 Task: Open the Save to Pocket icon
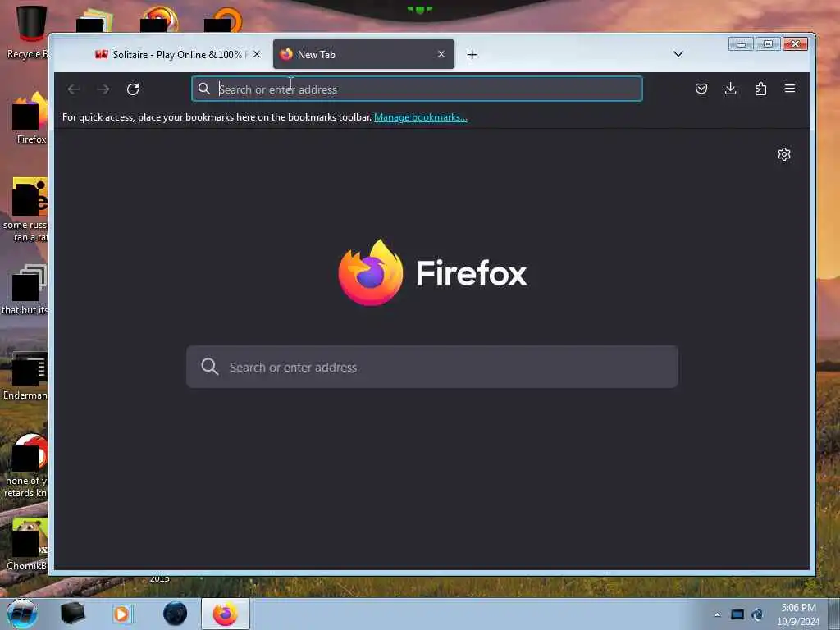701,89
